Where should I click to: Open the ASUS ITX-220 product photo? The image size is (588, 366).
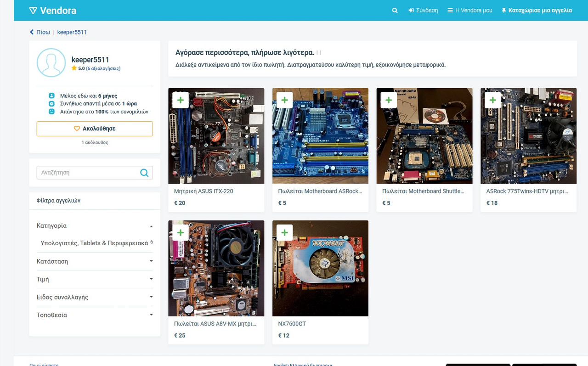[216, 136]
